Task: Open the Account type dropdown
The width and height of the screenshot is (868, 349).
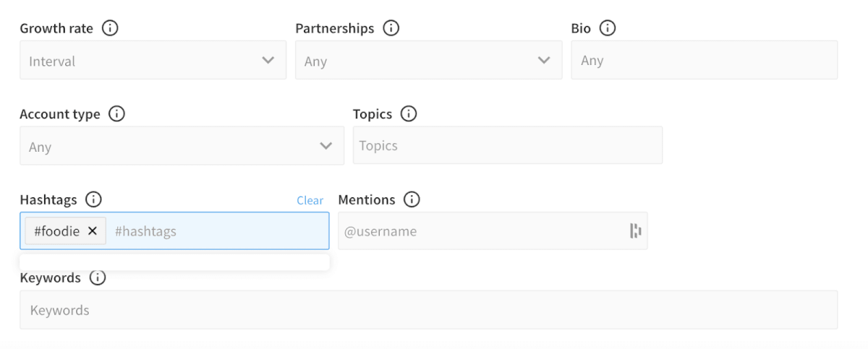Action: (182, 147)
